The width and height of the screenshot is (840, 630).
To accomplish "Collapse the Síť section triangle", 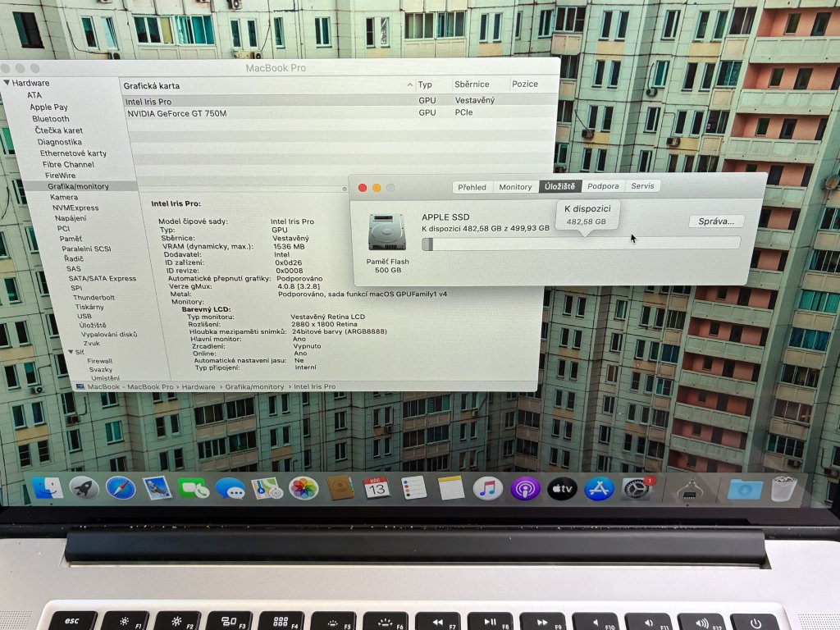I will pos(70,352).
